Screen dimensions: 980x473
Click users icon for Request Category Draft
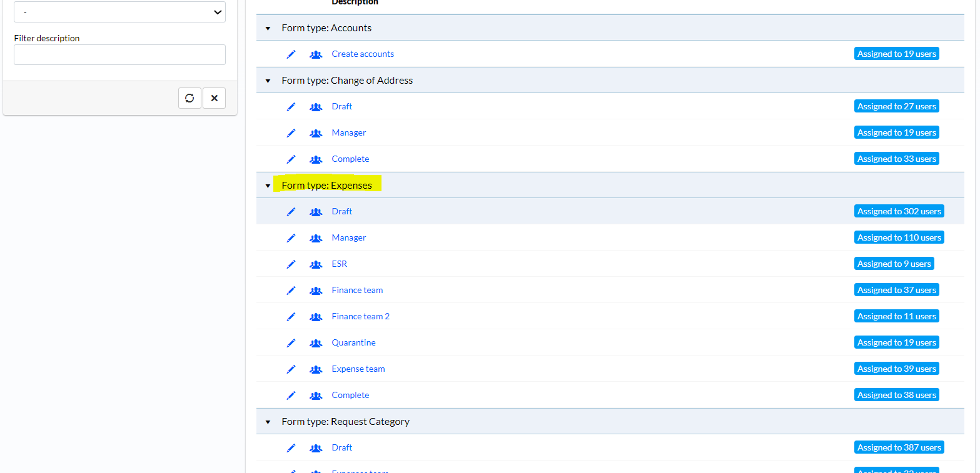pos(316,448)
